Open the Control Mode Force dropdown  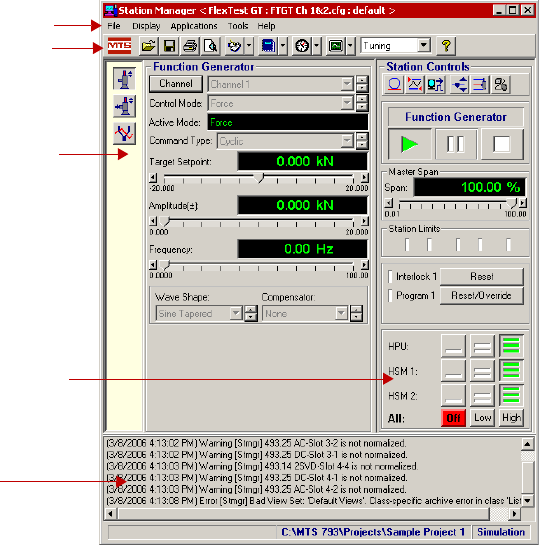pyautogui.click(x=347, y=103)
